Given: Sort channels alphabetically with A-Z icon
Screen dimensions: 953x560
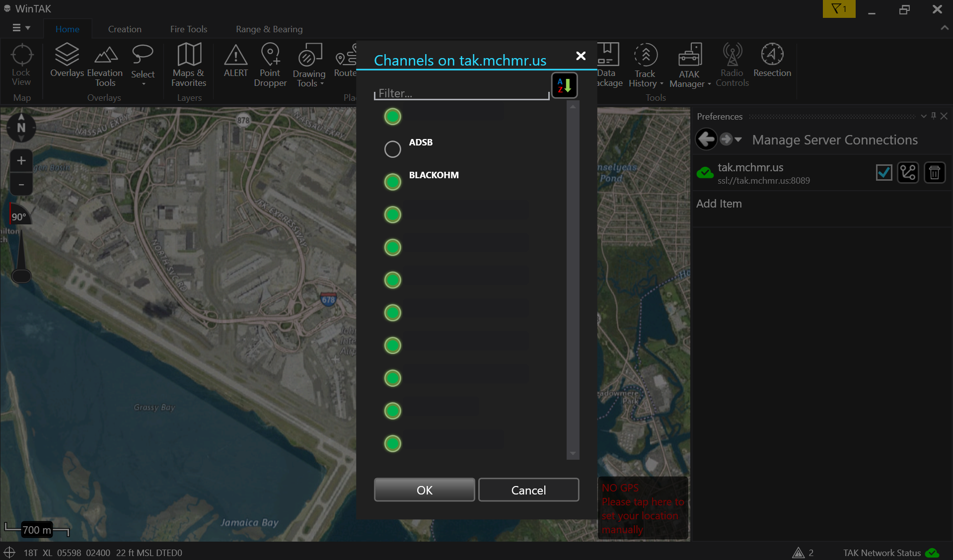Looking at the screenshot, I should (x=565, y=85).
